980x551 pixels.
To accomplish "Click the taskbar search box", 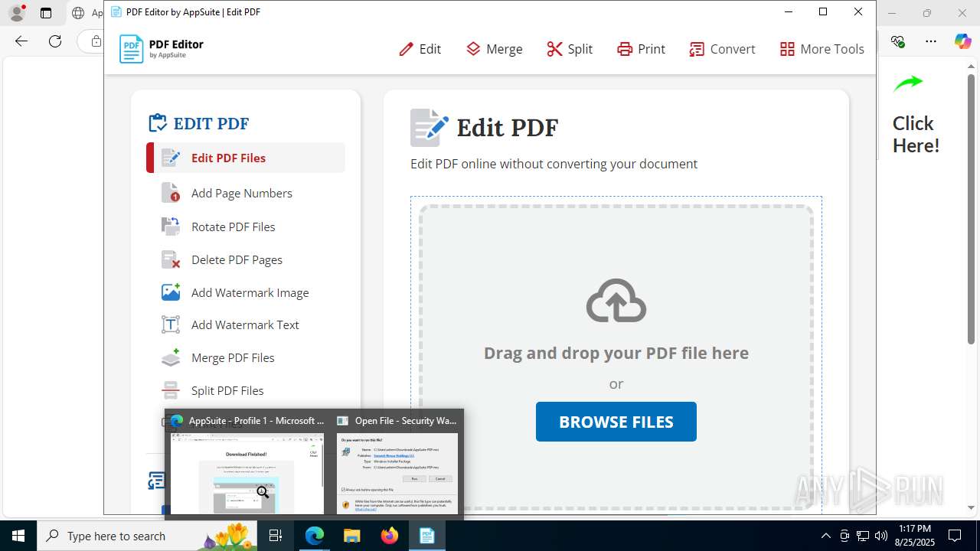I will point(147,536).
